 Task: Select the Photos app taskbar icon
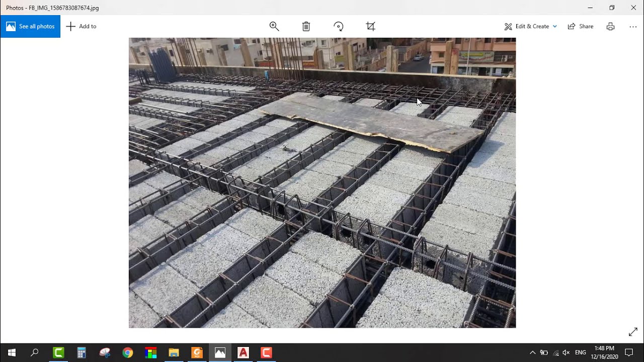(x=220, y=352)
